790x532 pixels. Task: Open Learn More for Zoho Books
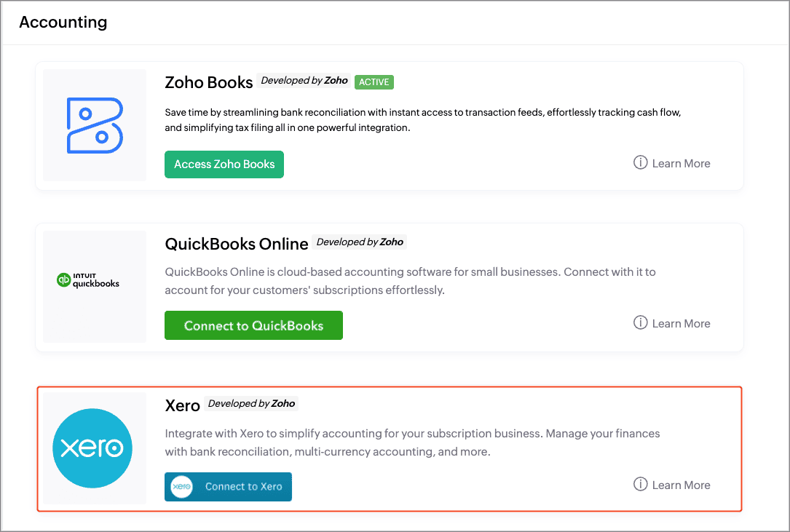[681, 163]
